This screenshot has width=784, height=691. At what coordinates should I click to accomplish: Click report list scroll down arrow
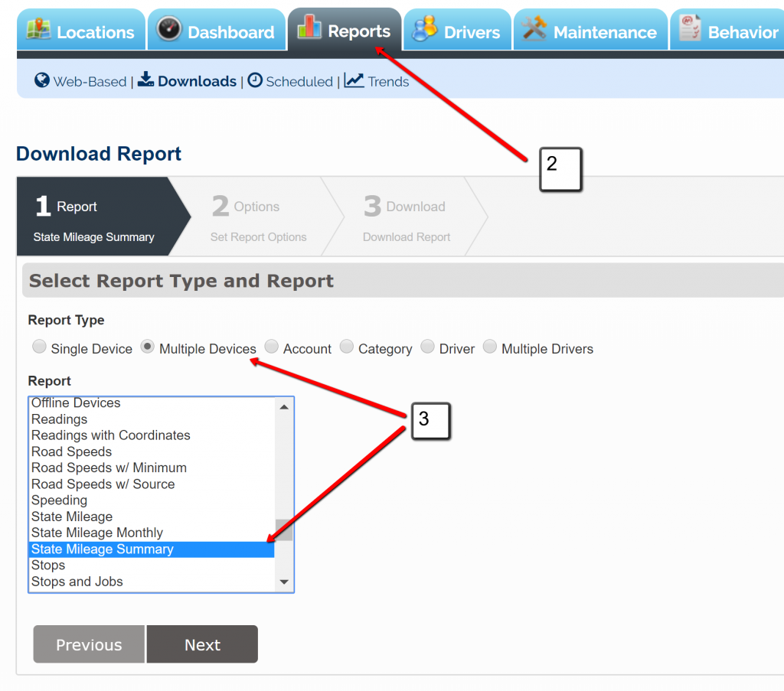tap(284, 582)
